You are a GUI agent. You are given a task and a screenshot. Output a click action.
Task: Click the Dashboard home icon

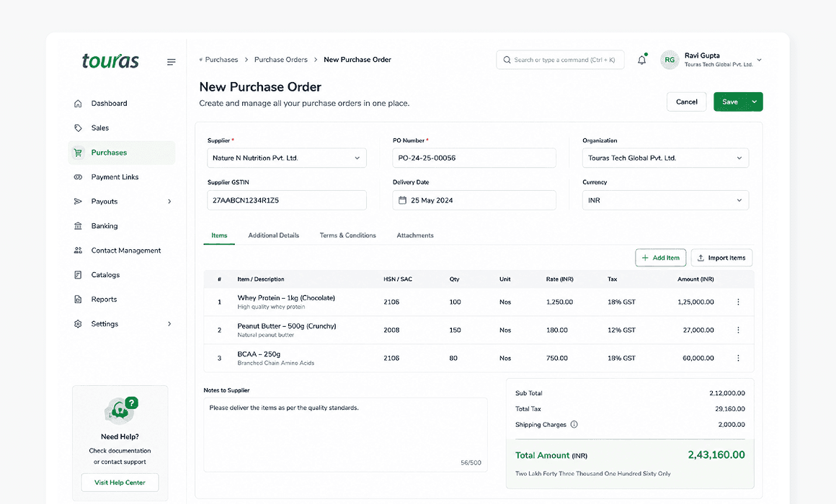point(78,104)
